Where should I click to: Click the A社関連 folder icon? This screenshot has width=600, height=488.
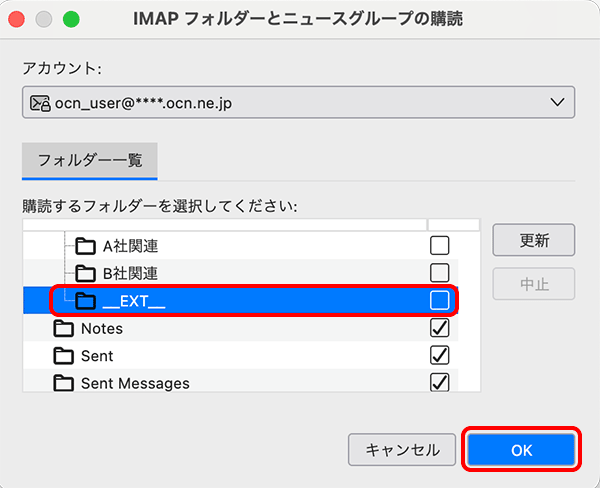tap(86, 246)
